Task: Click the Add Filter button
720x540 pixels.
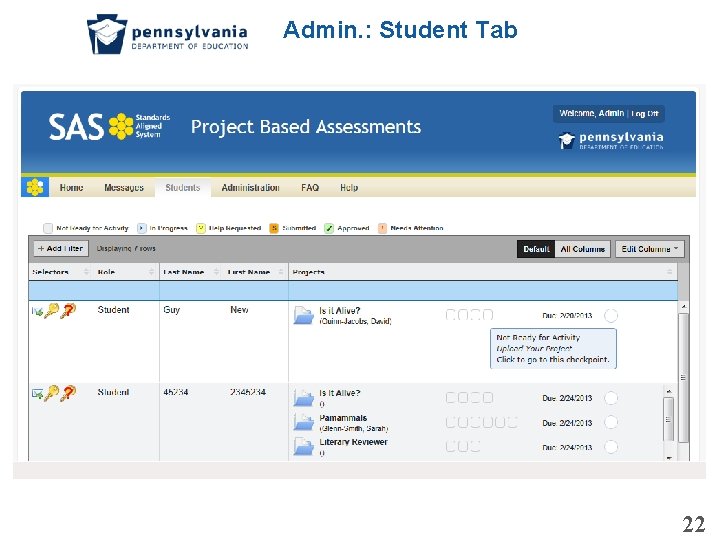Action: coord(61,248)
